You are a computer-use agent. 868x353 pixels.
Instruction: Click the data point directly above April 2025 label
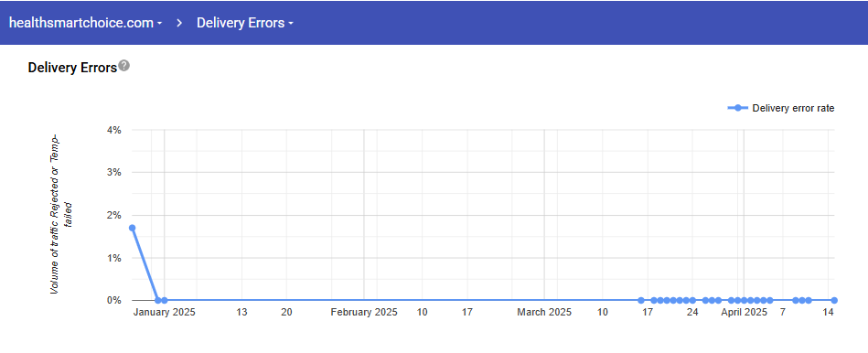tap(744, 301)
